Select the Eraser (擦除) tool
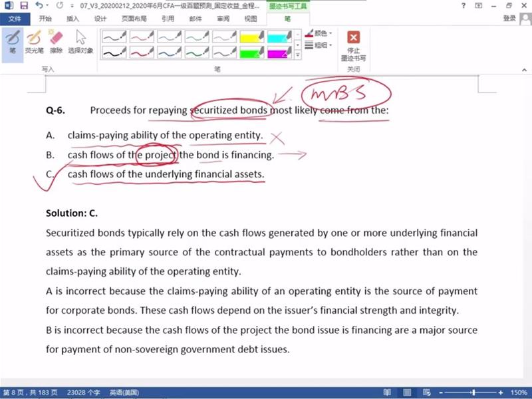Image resolution: width=532 pixels, height=399 pixels. coord(56,42)
